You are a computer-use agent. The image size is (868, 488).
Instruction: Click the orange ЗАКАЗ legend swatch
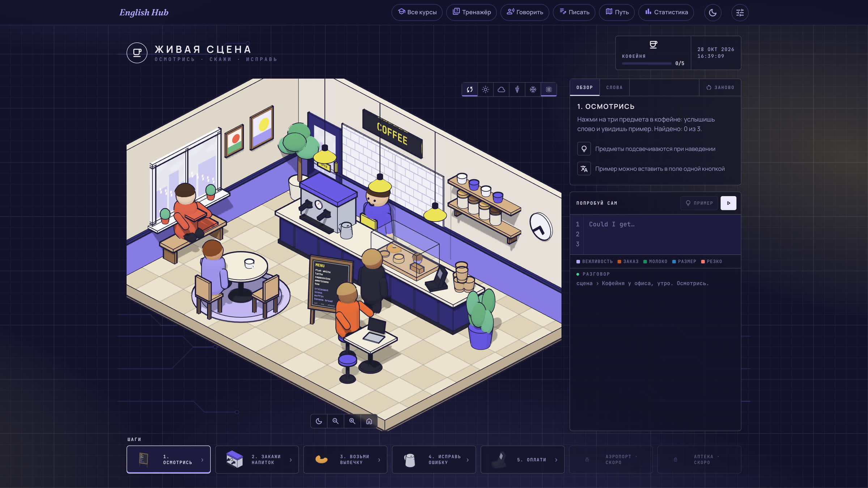click(x=619, y=261)
